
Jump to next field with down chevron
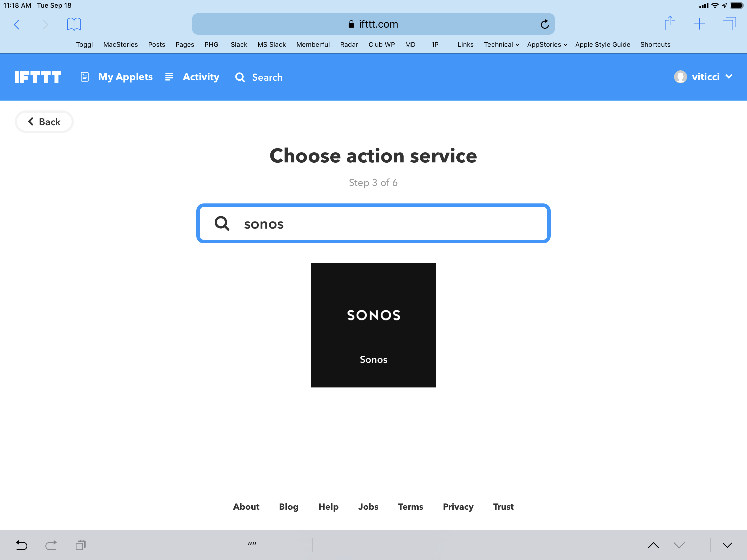[x=679, y=545]
